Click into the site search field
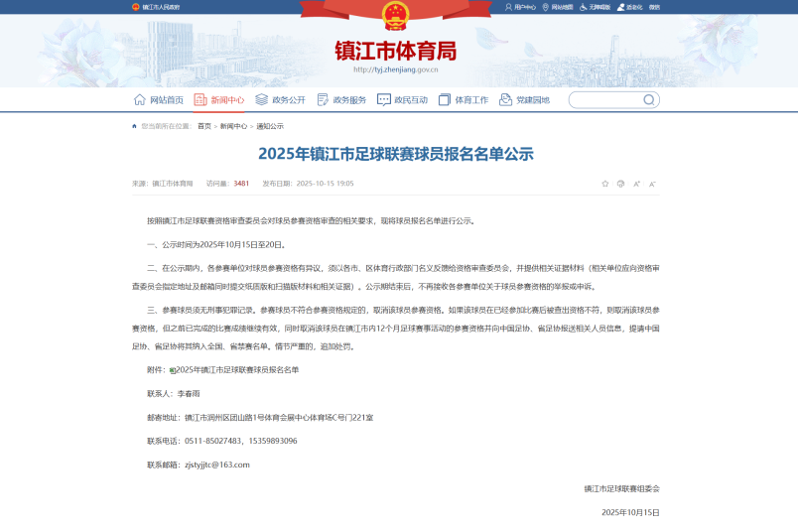The image size is (798, 532). (605, 100)
